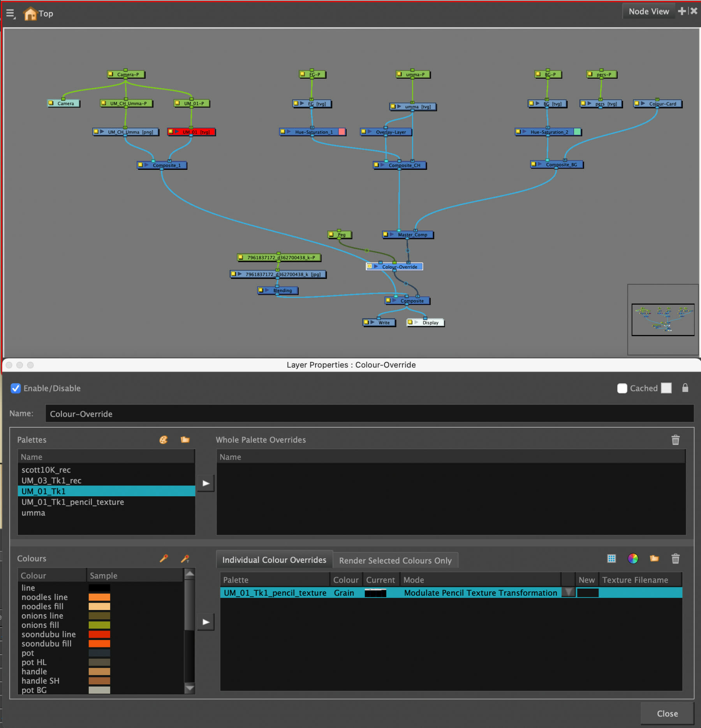
Task: Click the lock toggle near Cached
Action: click(685, 388)
